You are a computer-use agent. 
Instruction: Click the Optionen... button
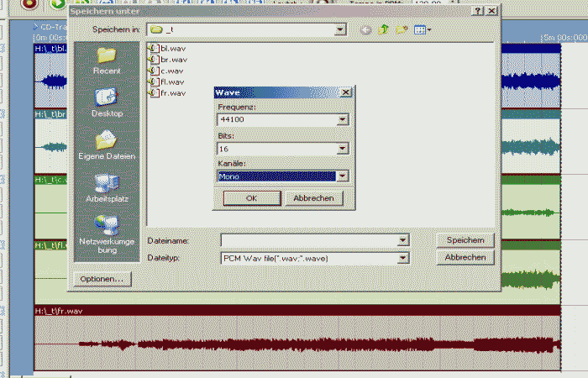tap(102, 279)
